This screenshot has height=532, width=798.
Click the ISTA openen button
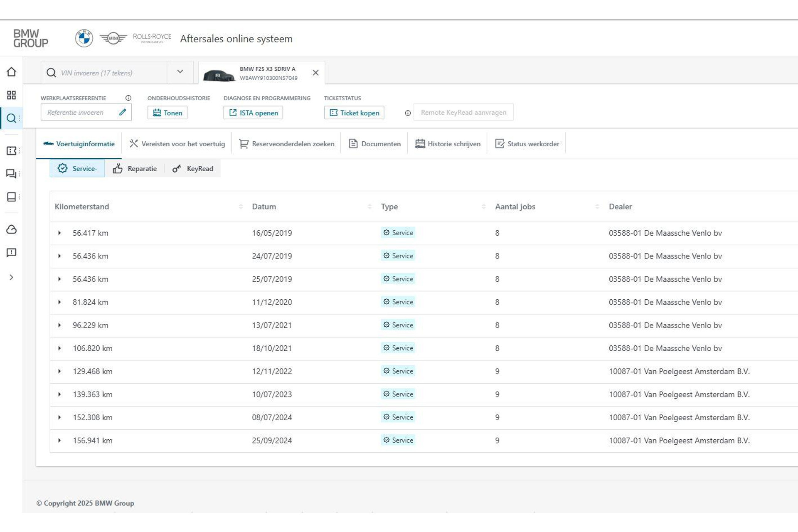[x=253, y=113]
